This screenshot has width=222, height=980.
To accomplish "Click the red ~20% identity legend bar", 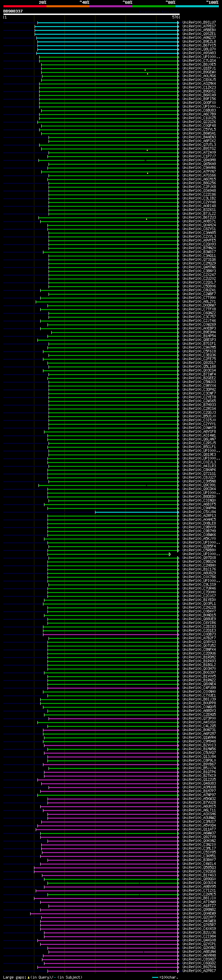I will tap(25, 6).
